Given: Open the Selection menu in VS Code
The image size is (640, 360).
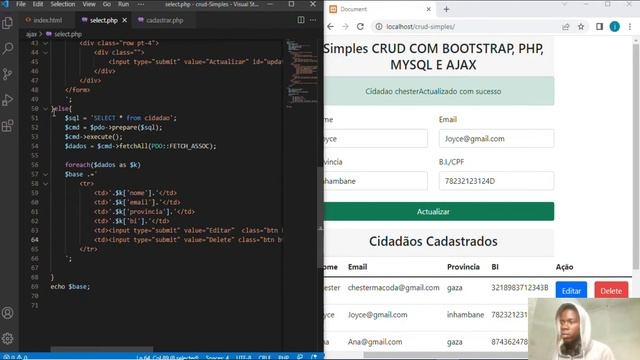Looking at the screenshot, I should tap(63, 4).
